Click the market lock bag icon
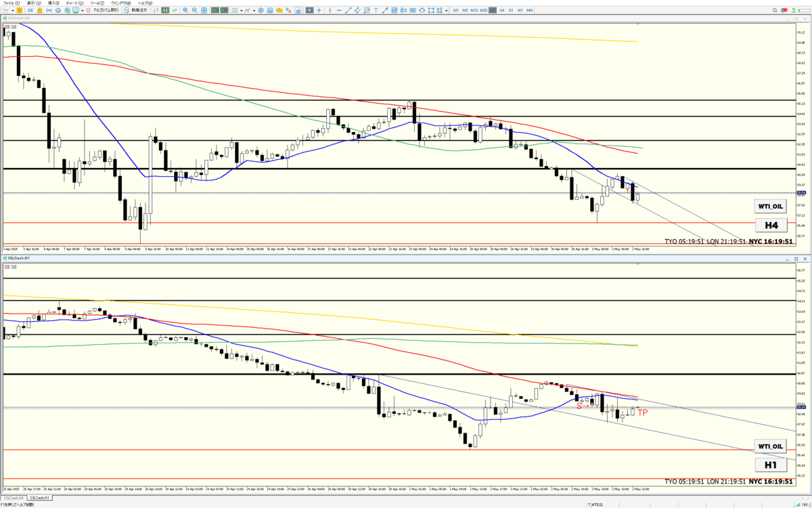Viewport: 812px width, 508px height. (x=40, y=10)
